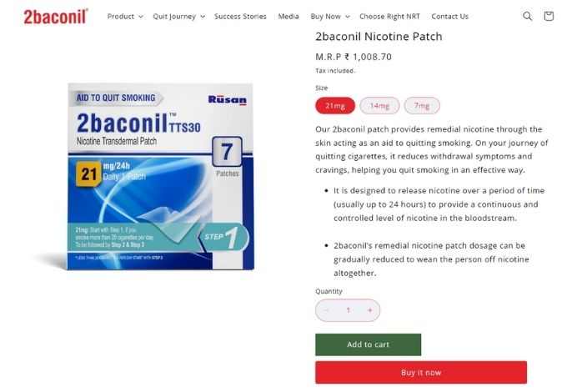
Task: Go to Choose Right NRT page
Action: tap(389, 17)
